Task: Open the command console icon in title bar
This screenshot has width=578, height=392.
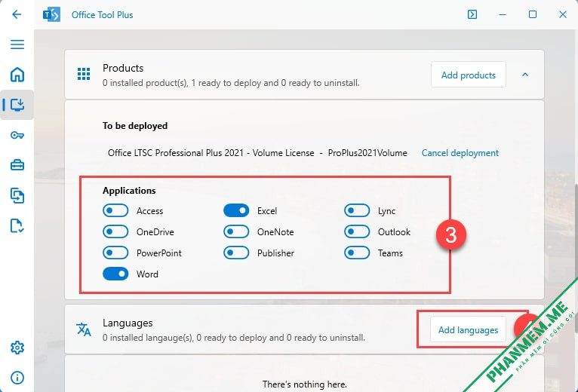Action: 472,14
